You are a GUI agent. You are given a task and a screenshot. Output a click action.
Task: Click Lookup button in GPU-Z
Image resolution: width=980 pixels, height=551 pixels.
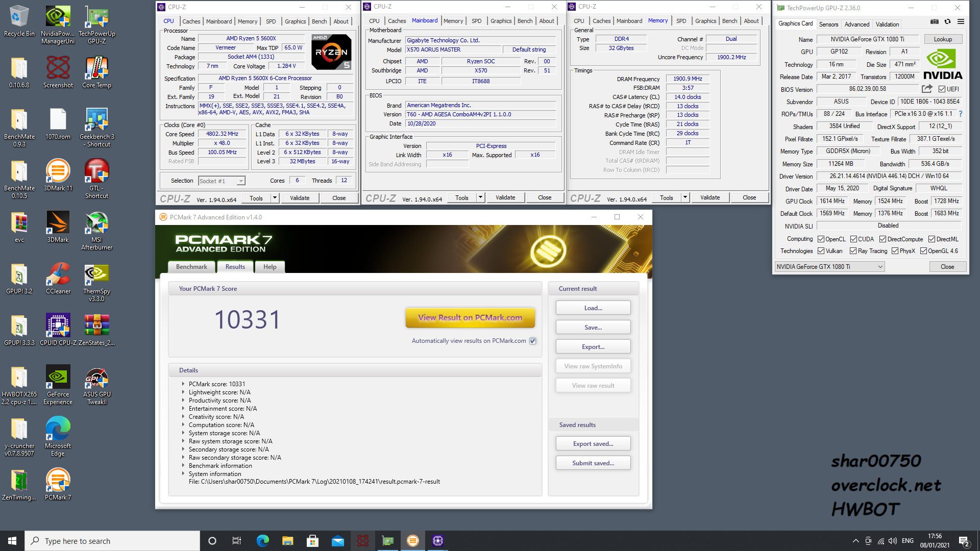tap(943, 39)
